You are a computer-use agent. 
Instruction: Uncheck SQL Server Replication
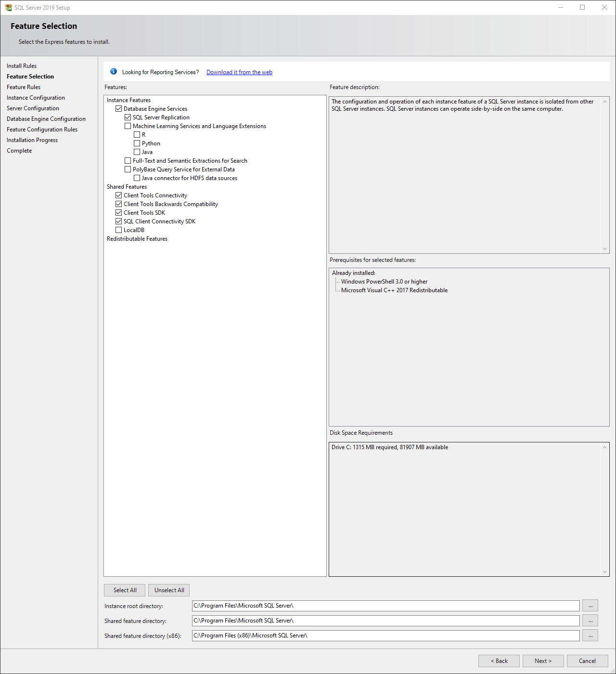point(128,117)
